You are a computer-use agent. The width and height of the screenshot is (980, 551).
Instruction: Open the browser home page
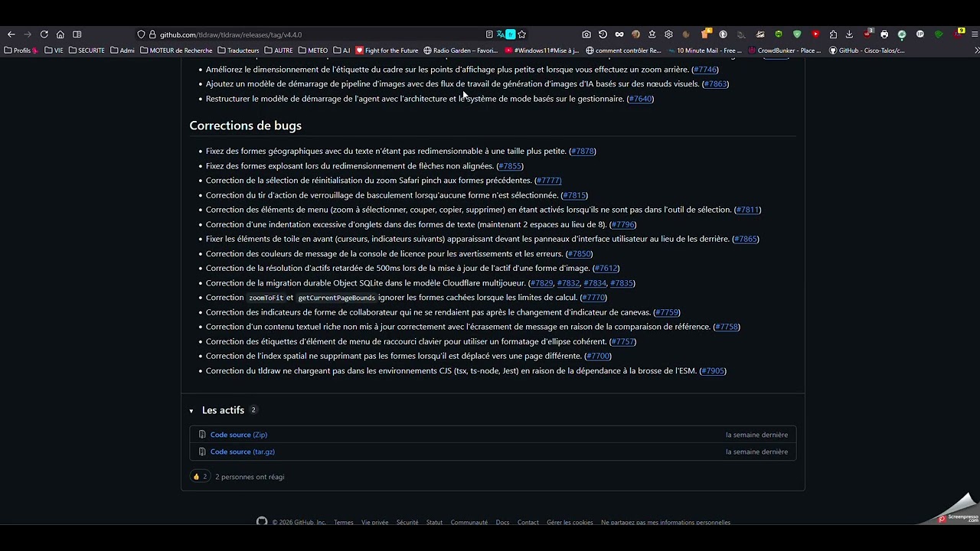[60, 34]
